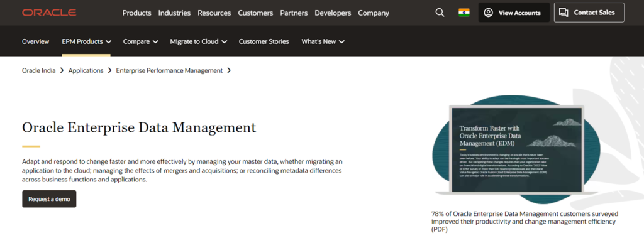Expand the Migrate to Cloud dropdown
Image resolution: width=644 pixels, height=243 pixels.
pyautogui.click(x=199, y=41)
